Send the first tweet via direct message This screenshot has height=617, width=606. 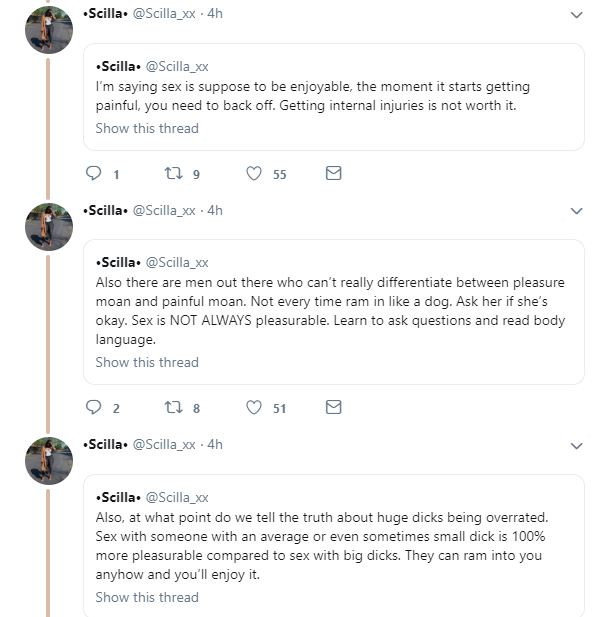pos(334,173)
